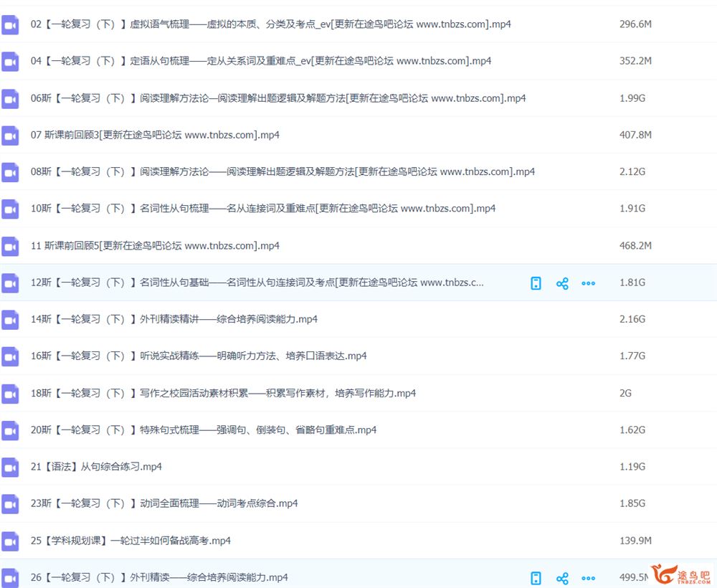Click video icon of 26 外刊精读

(10, 578)
